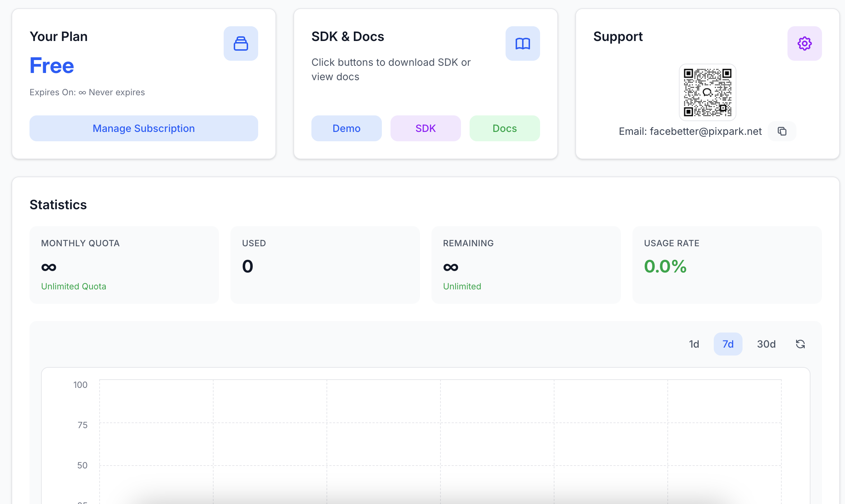The image size is (845, 504).
Task: Click the infinity symbol under Remaining
Action: point(451,266)
